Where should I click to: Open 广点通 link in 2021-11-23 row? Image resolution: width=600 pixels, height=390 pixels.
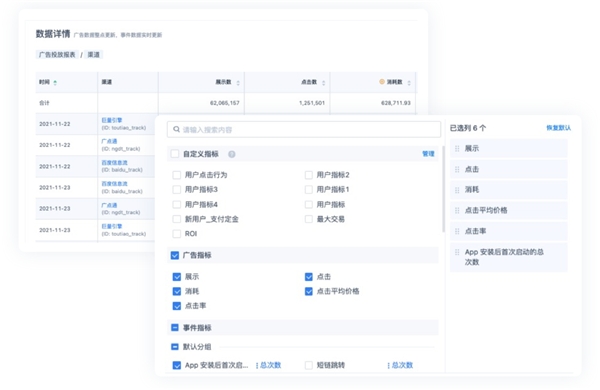(x=109, y=205)
